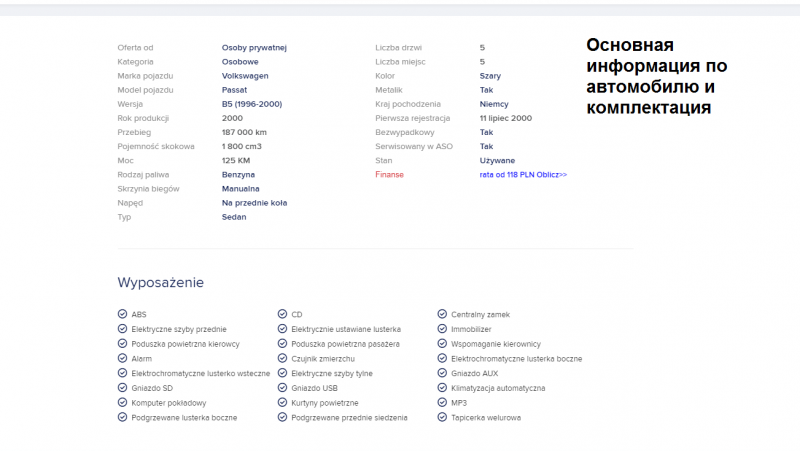Click the checkmark icon beside MP3
The height and width of the screenshot is (451, 800).
tap(442, 403)
